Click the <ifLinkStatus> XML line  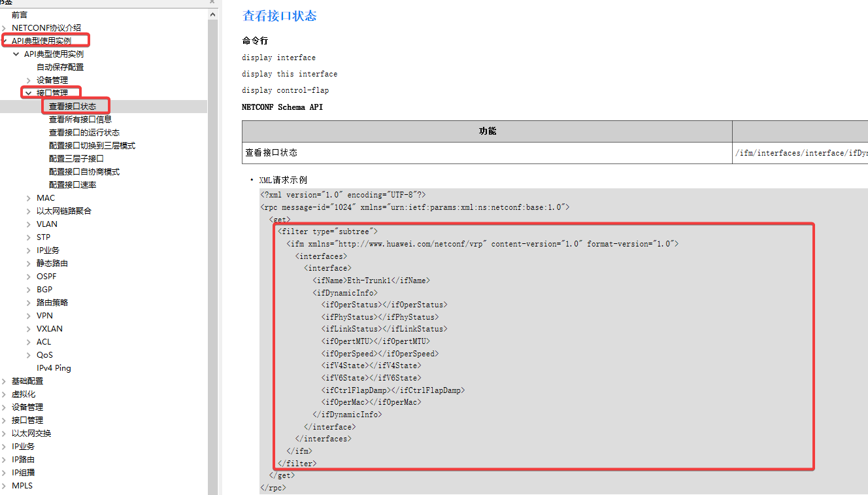384,329
